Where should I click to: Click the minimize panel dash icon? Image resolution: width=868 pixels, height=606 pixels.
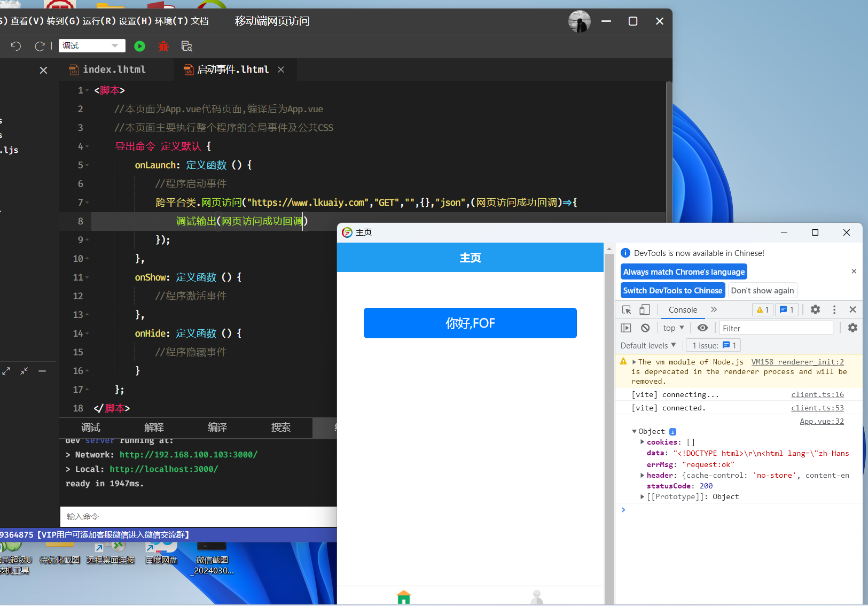[42, 371]
